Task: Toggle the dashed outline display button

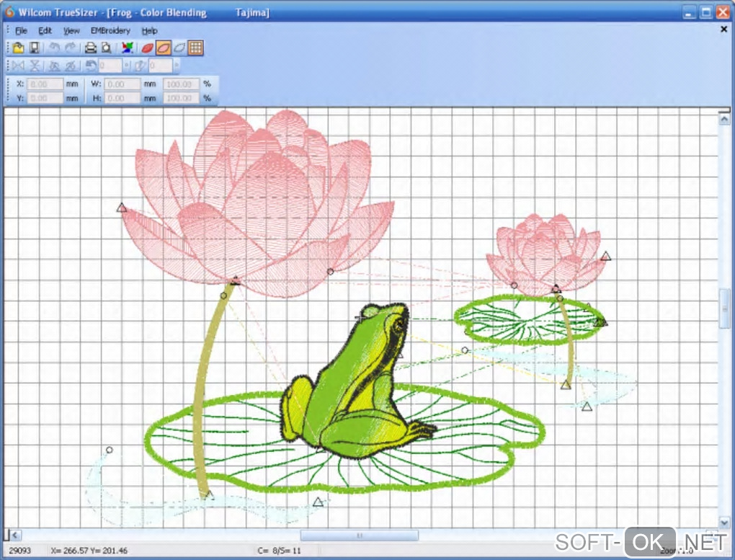Action: pyautogui.click(x=179, y=48)
